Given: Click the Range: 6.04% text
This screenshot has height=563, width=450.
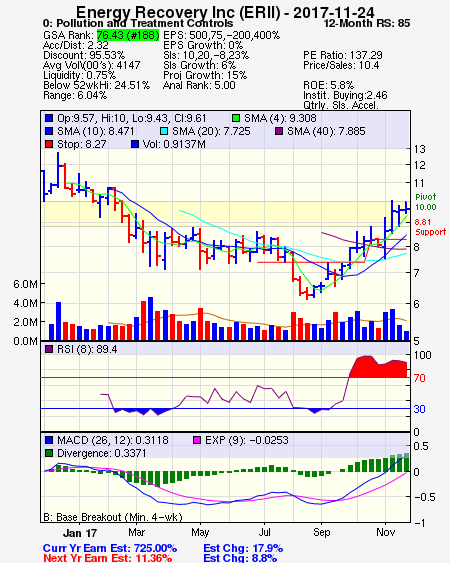Looking at the screenshot, I should [75, 96].
